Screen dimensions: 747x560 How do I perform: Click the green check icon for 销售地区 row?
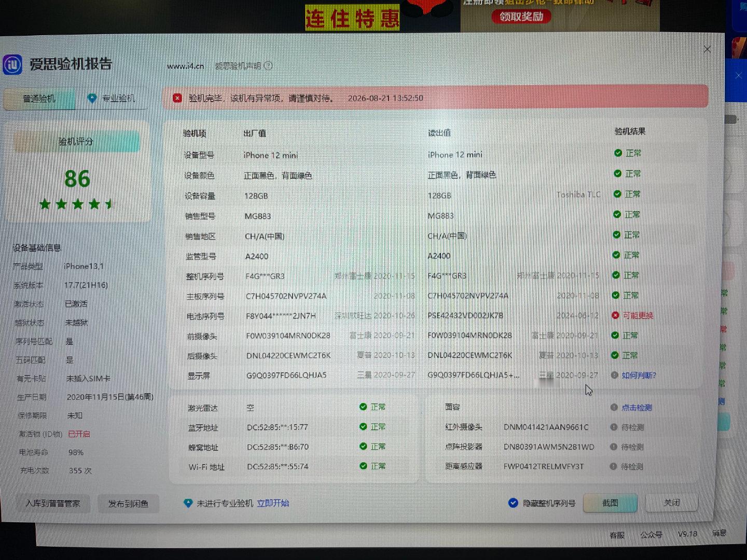pyautogui.click(x=617, y=234)
